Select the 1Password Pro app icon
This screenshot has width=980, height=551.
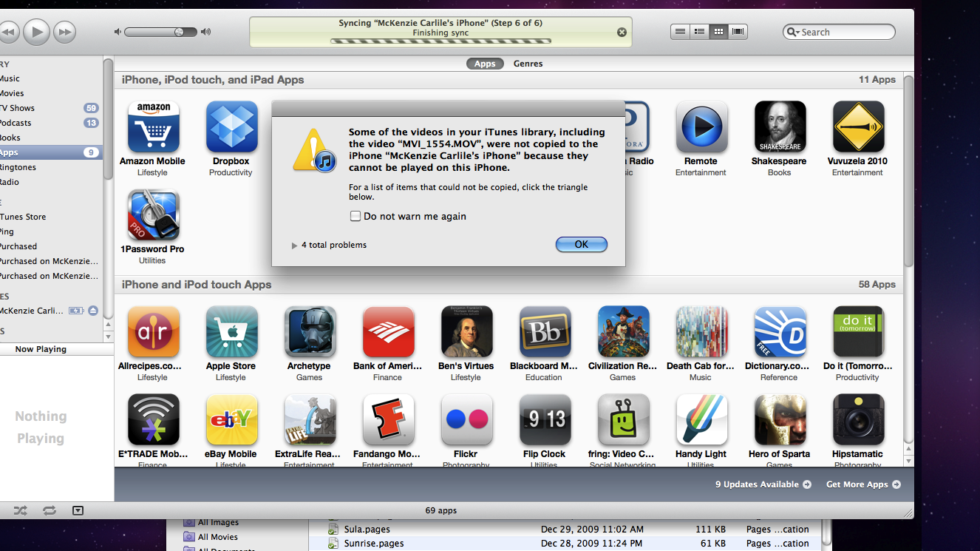(x=153, y=215)
